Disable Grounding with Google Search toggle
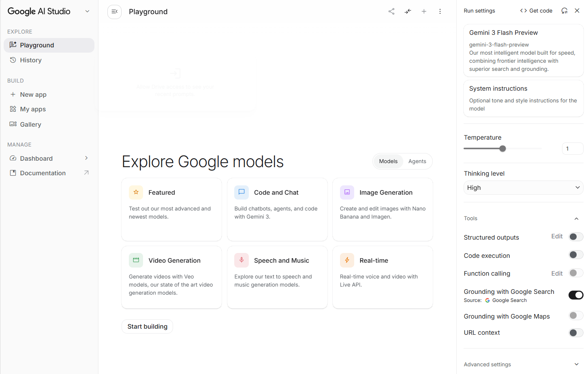The height and width of the screenshot is (374, 588). pos(576,295)
